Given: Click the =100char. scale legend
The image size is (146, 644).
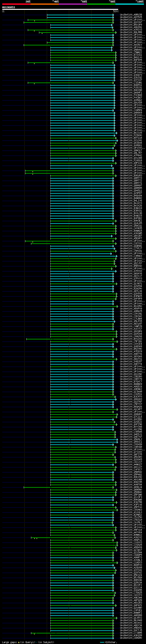Looking at the screenshot, I should [108, 642].
